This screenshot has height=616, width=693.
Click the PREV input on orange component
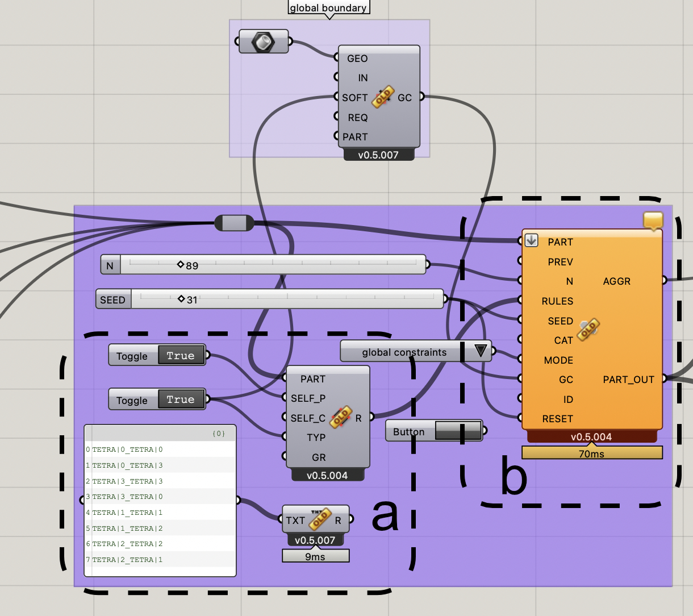point(560,262)
